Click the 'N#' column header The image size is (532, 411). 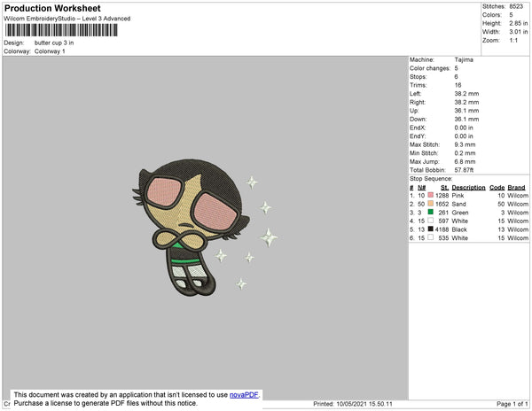point(422,188)
